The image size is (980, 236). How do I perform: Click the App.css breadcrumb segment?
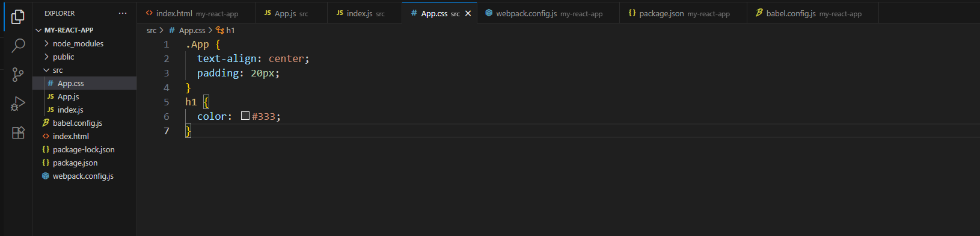187,30
